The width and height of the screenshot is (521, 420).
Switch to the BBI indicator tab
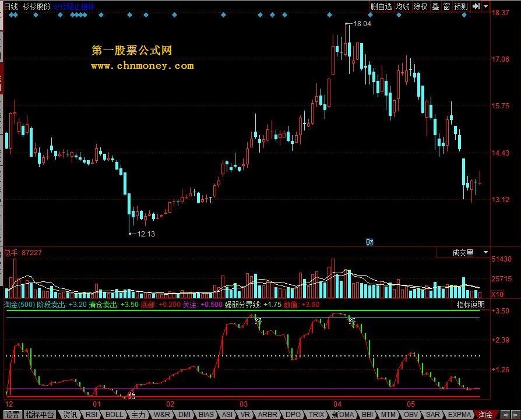click(367, 415)
